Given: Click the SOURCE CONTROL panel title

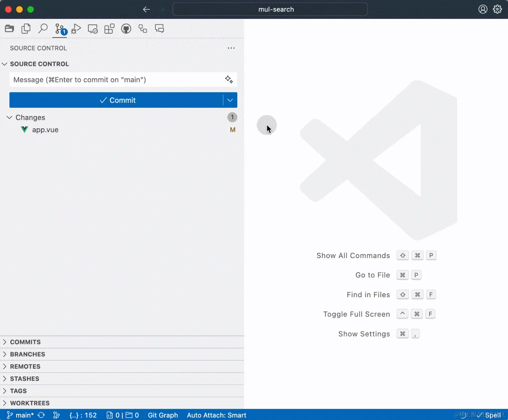Looking at the screenshot, I should point(38,48).
